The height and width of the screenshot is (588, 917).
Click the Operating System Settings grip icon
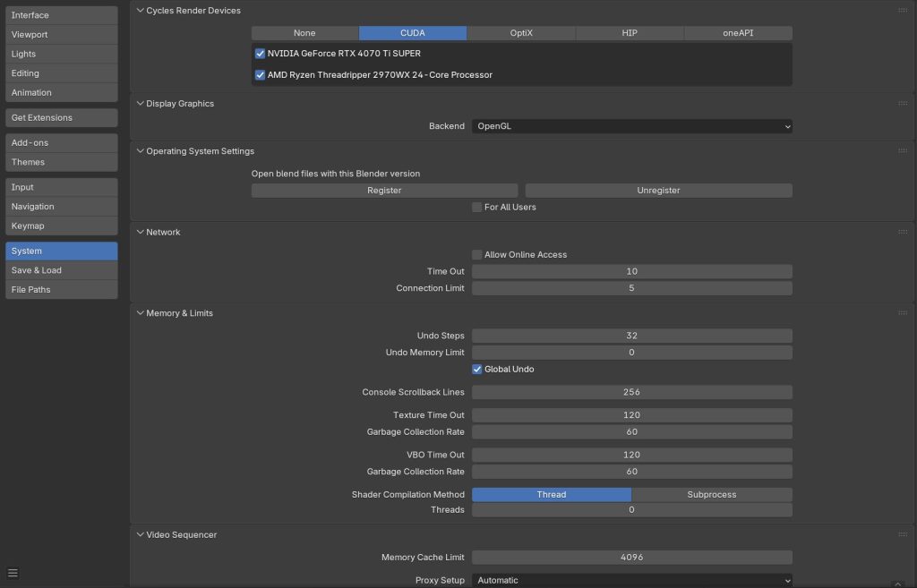(x=903, y=151)
